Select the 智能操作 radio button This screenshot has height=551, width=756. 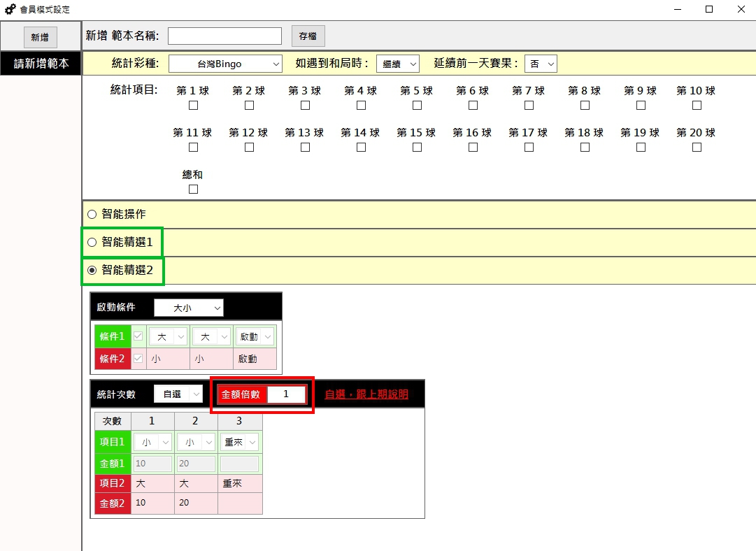point(92,215)
